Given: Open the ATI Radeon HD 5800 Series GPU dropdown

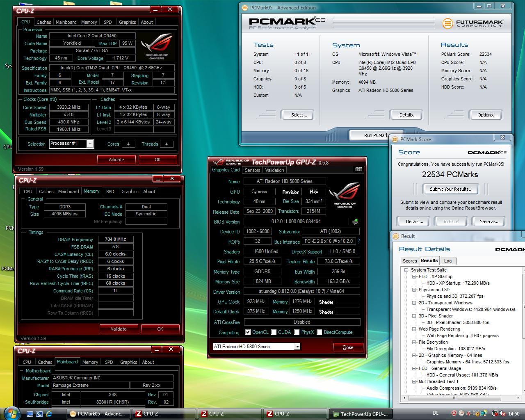Looking at the screenshot, I should coord(297,347).
